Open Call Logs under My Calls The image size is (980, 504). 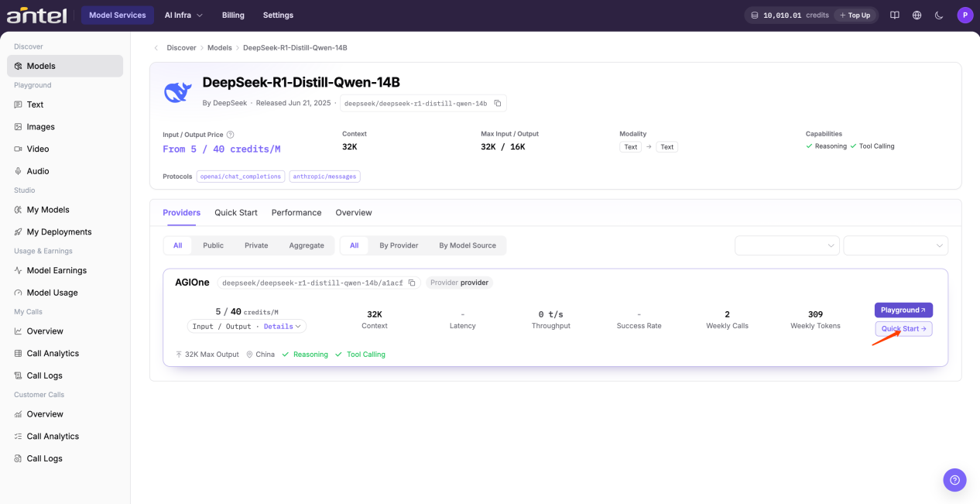[x=65, y=375]
